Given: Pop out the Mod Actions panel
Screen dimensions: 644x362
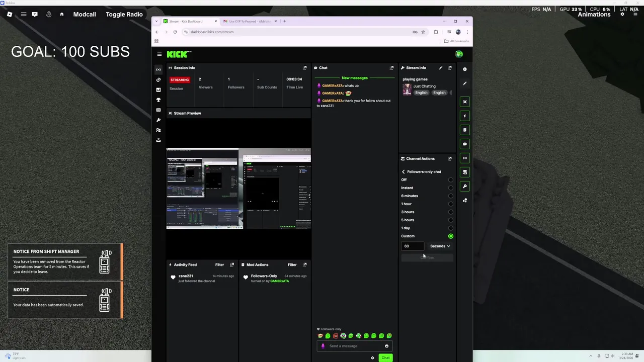Looking at the screenshot, I should coord(304,264).
